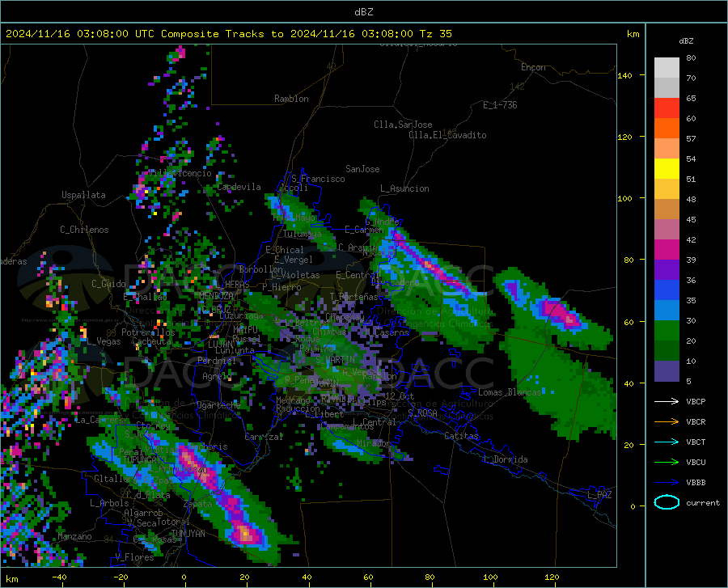This screenshot has width=728, height=588.
Task: Select the light blue 30-35 dBZ swatch
Action: 667,311
